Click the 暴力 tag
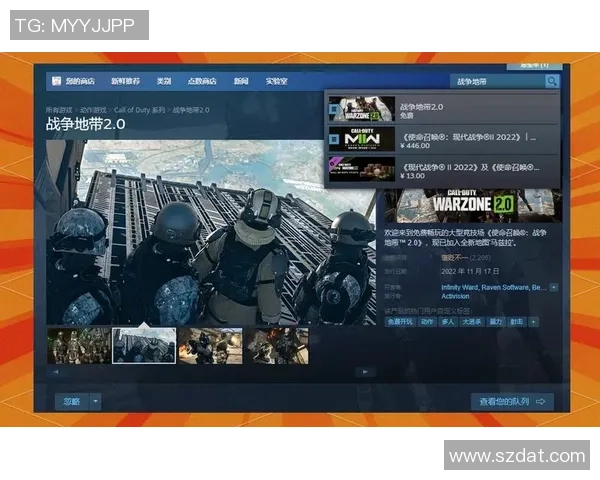The width and height of the screenshot is (600, 480). (x=496, y=322)
